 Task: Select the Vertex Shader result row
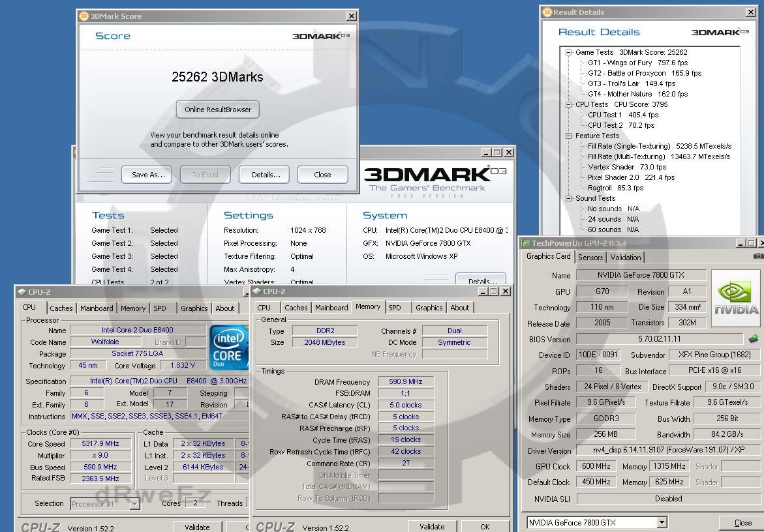(x=626, y=167)
